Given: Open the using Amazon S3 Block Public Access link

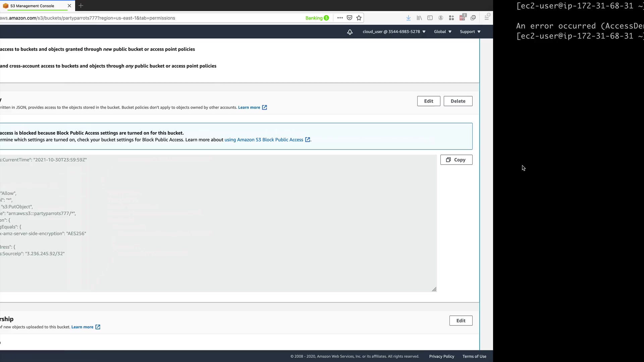Looking at the screenshot, I should (264, 140).
